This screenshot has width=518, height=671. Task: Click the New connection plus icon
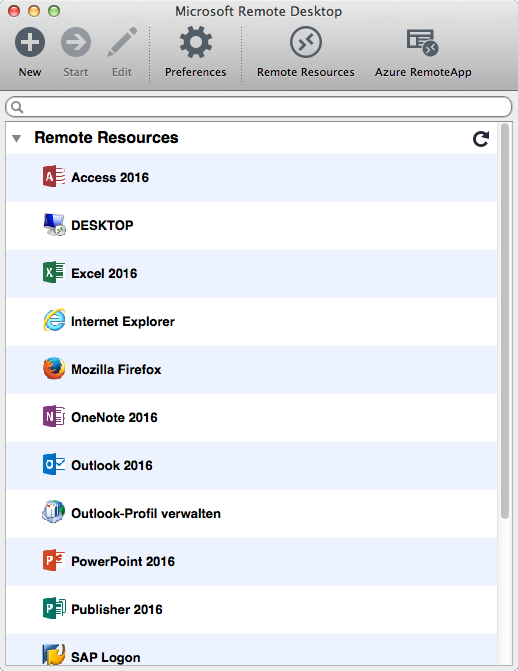click(x=30, y=42)
